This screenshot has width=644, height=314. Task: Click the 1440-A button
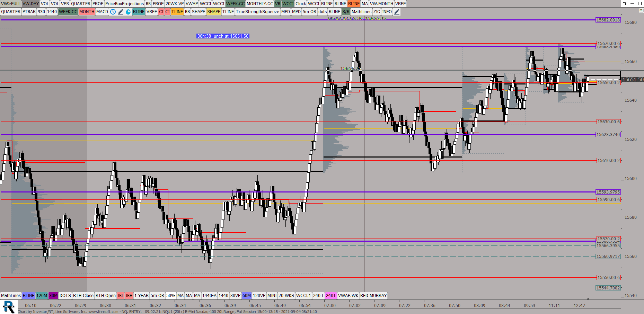click(x=209, y=296)
